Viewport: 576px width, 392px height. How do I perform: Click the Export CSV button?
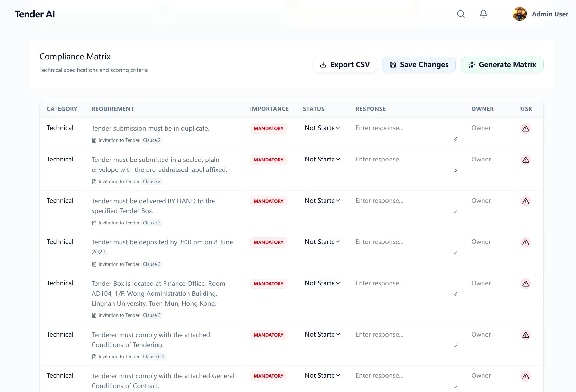(344, 65)
